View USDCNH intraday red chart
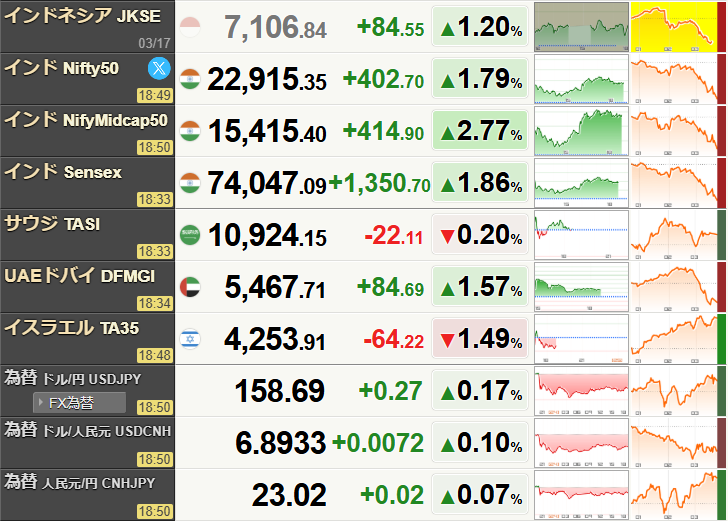The image size is (728, 521). point(581,443)
